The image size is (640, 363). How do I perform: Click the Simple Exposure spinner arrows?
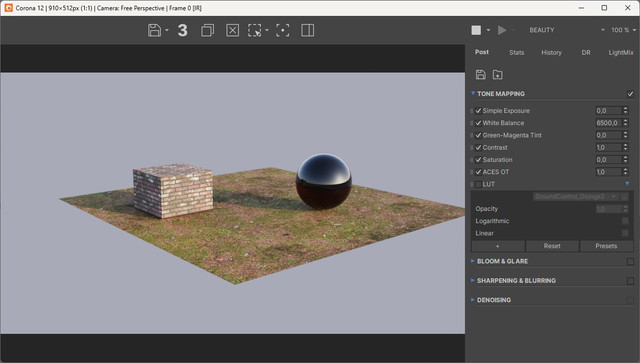[x=625, y=111]
